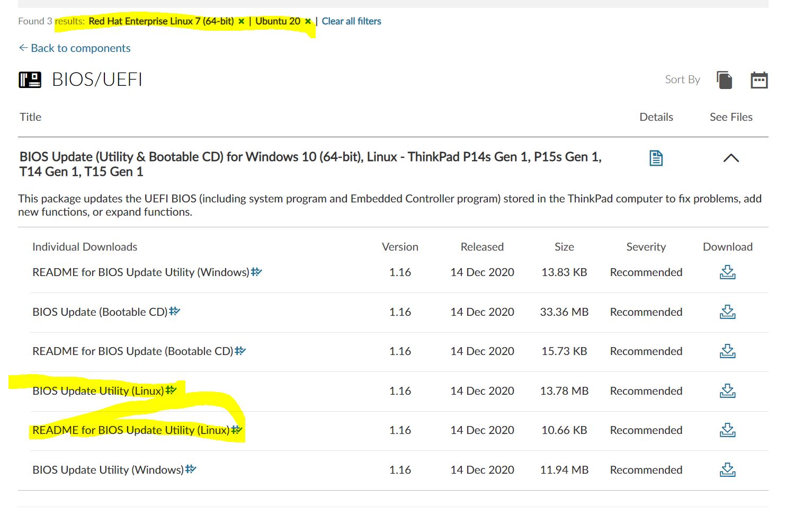
Task: Click BIOS Update Utility (Windows) name
Action: [108, 470]
